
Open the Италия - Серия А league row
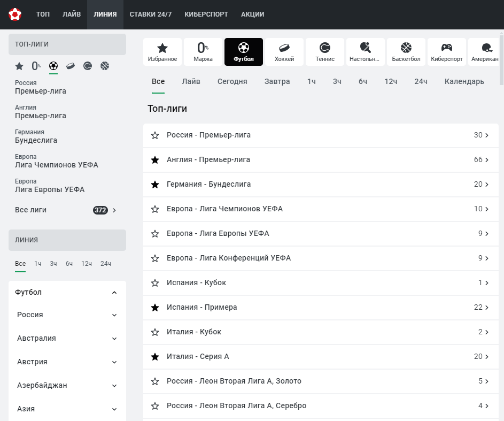(321, 357)
